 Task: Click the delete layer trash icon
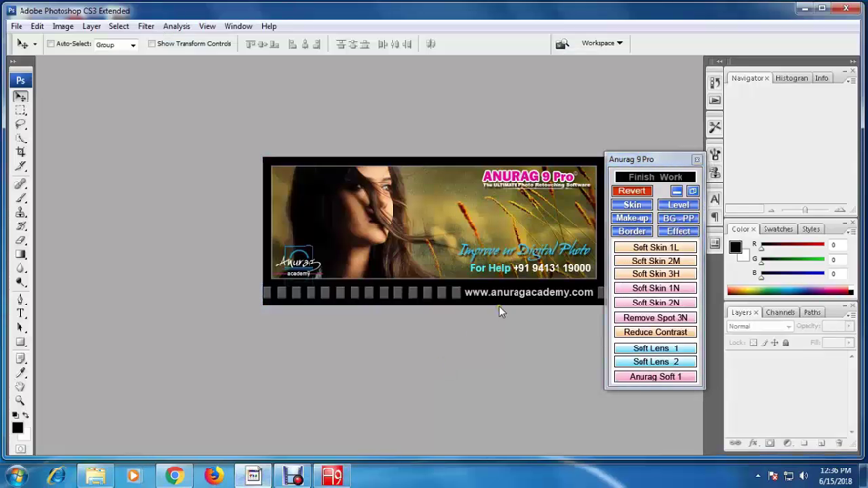coord(839,443)
